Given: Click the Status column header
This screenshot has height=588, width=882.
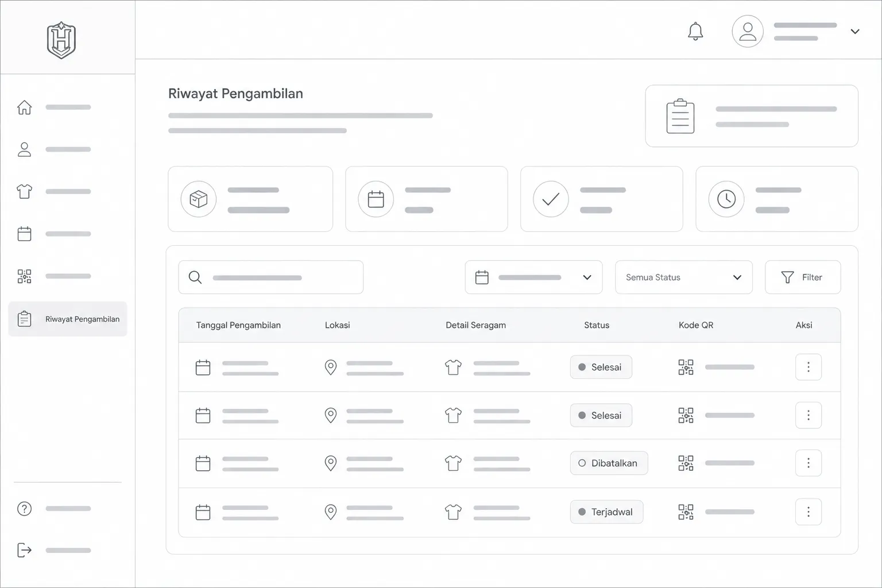Looking at the screenshot, I should tap(597, 325).
